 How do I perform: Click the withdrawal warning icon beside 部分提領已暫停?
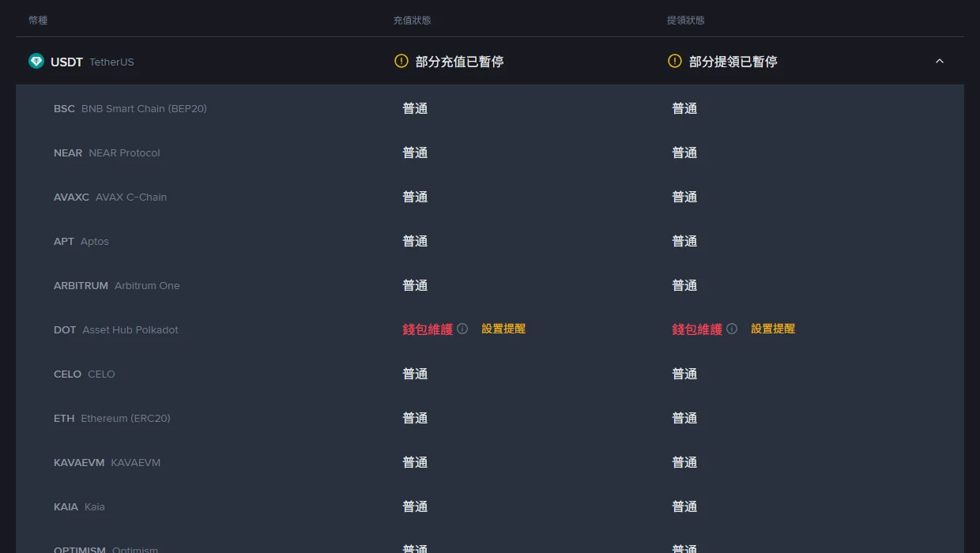(675, 61)
